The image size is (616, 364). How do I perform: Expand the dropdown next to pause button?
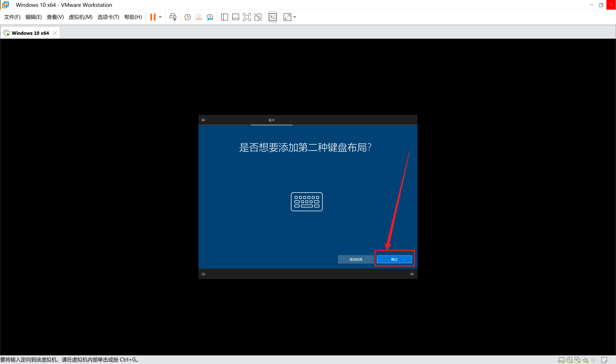coord(160,17)
